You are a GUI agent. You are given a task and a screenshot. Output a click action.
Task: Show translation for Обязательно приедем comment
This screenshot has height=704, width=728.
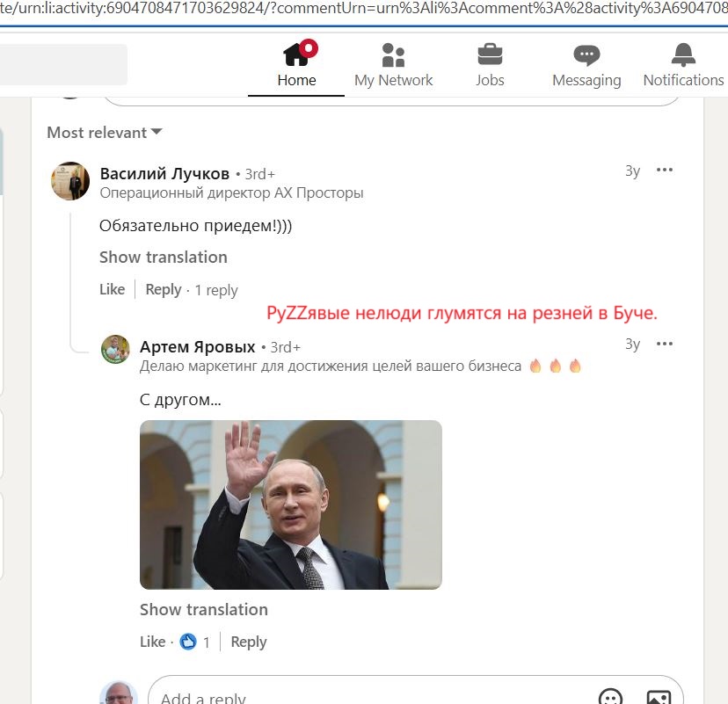164,258
